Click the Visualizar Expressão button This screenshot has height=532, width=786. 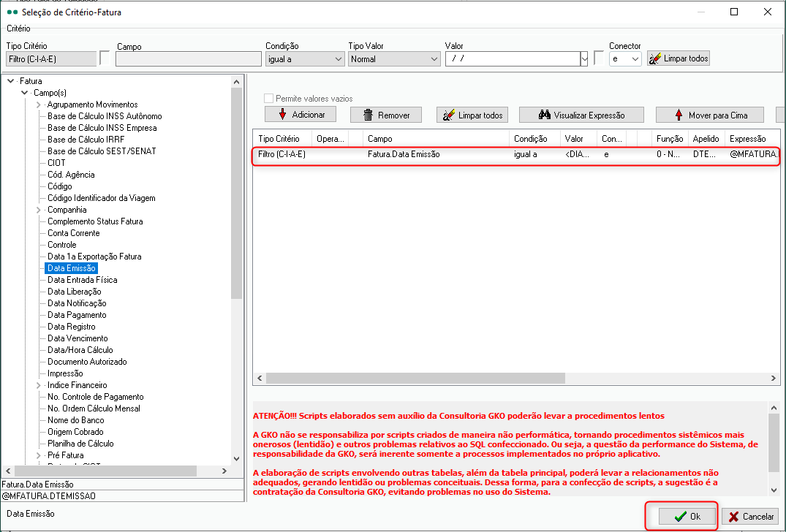point(581,115)
